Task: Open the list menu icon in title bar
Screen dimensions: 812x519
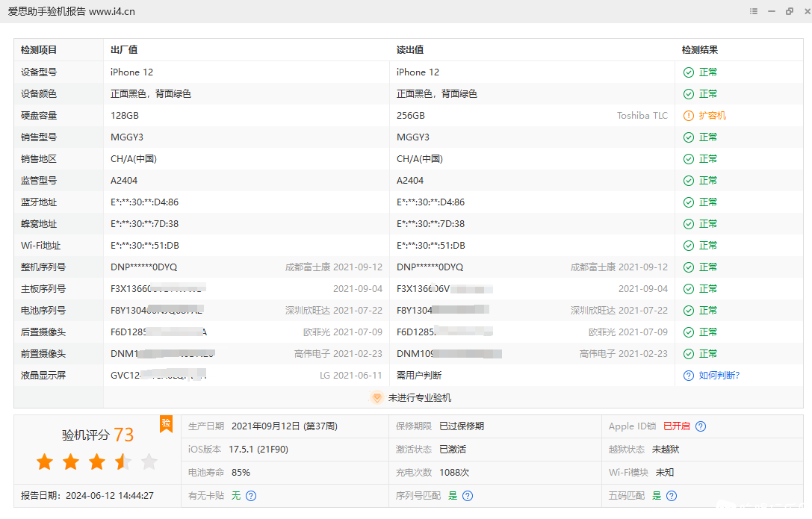Action: tap(754, 11)
